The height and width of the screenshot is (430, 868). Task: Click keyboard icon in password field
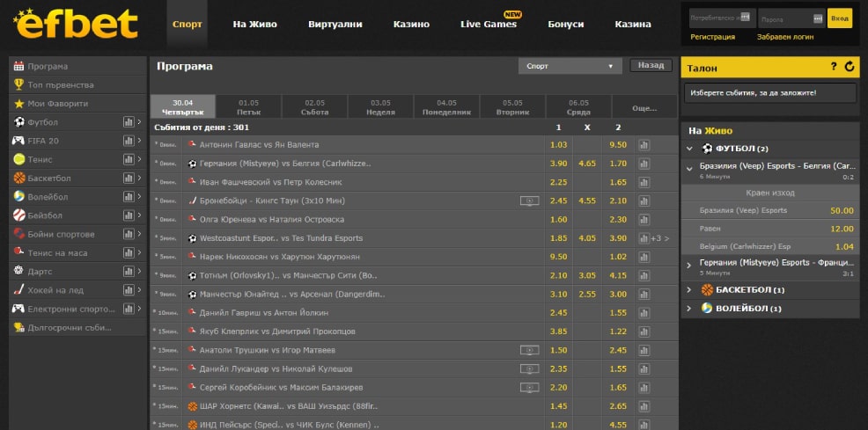point(818,18)
